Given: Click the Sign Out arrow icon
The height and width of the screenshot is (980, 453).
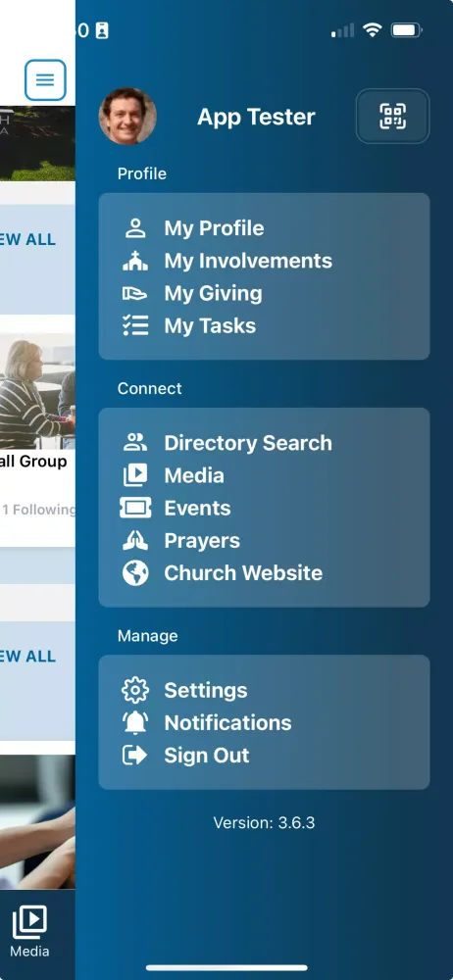Looking at the screenshot, I should (135, 755).
